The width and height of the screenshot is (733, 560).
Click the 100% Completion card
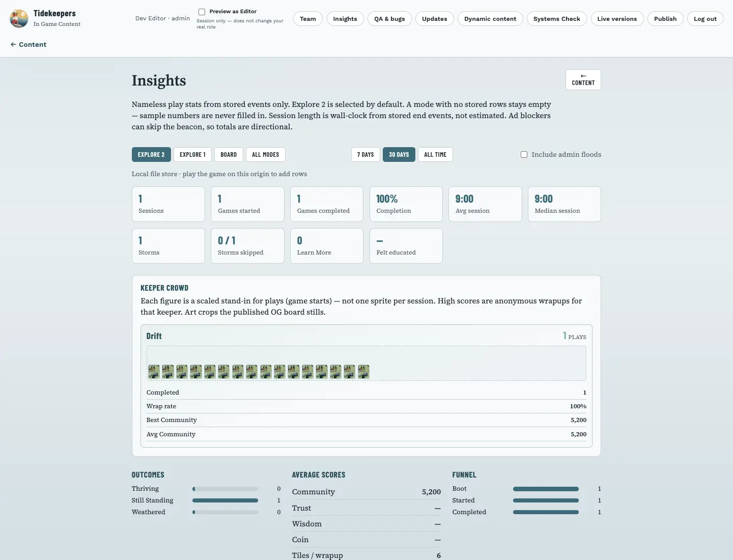tap(406, 204)
